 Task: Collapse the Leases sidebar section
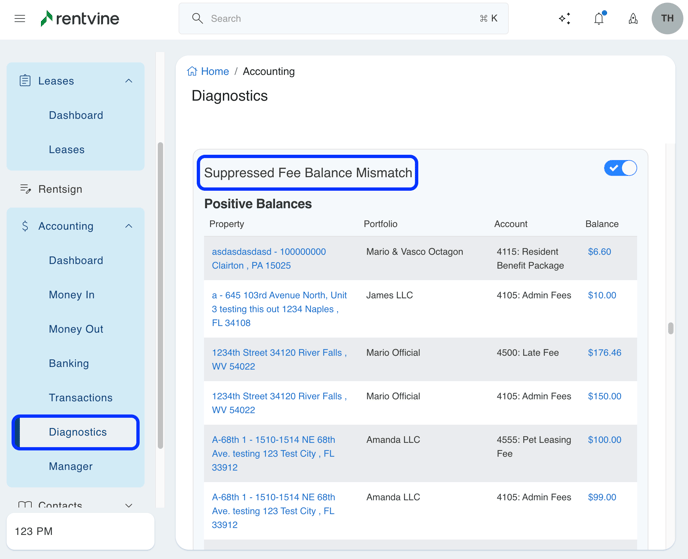(129, 81)
